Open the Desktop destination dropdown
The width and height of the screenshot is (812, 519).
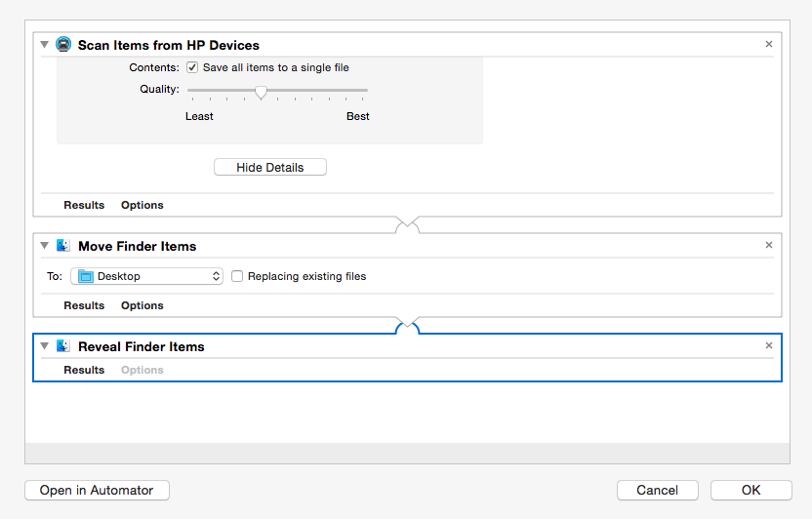tap(146, 276)
